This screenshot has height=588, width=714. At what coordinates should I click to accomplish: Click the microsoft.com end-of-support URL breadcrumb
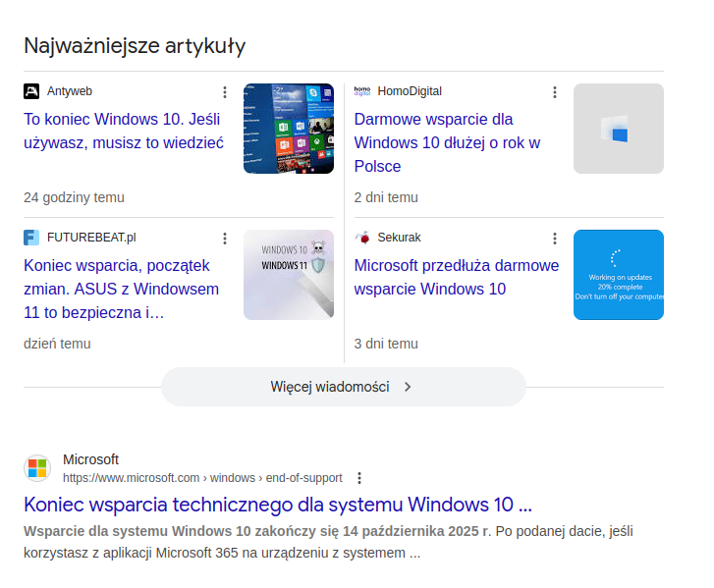[x=202, y=478]
